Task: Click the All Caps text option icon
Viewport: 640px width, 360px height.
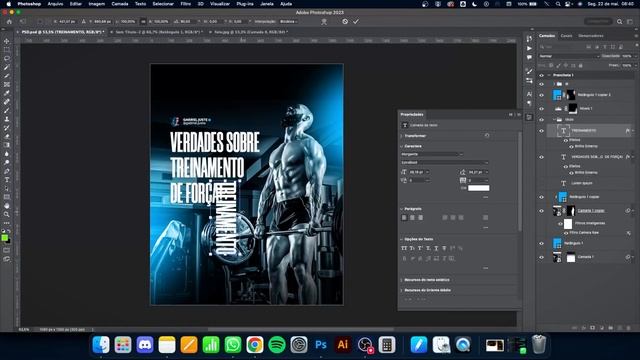Action: click(404, 248)
